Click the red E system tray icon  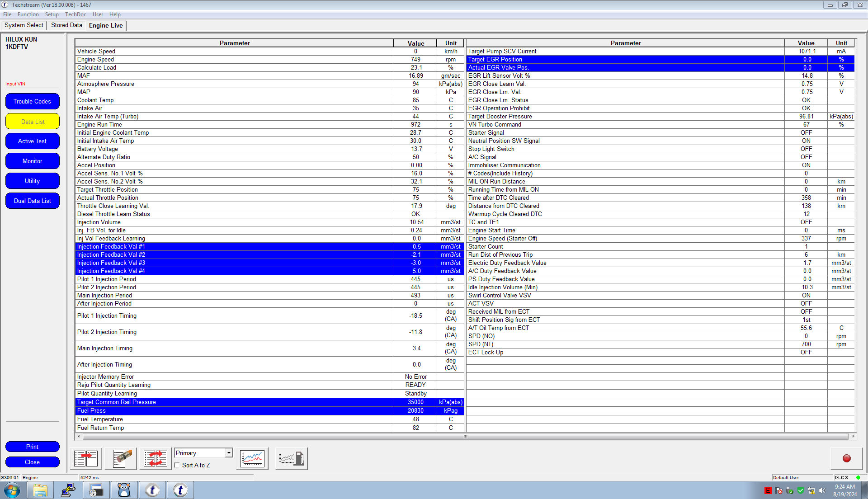768,490
